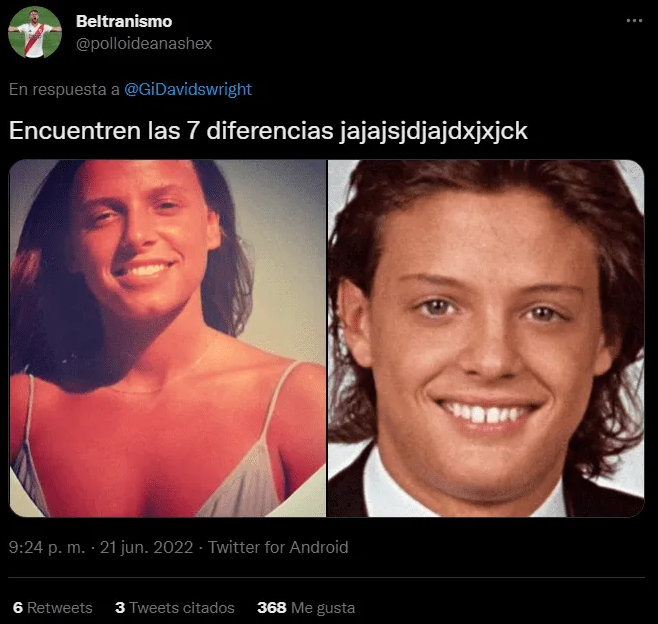Open the 21 jun. 2022 date link
This screenshot has width=658, height=624.
(146, 547)
